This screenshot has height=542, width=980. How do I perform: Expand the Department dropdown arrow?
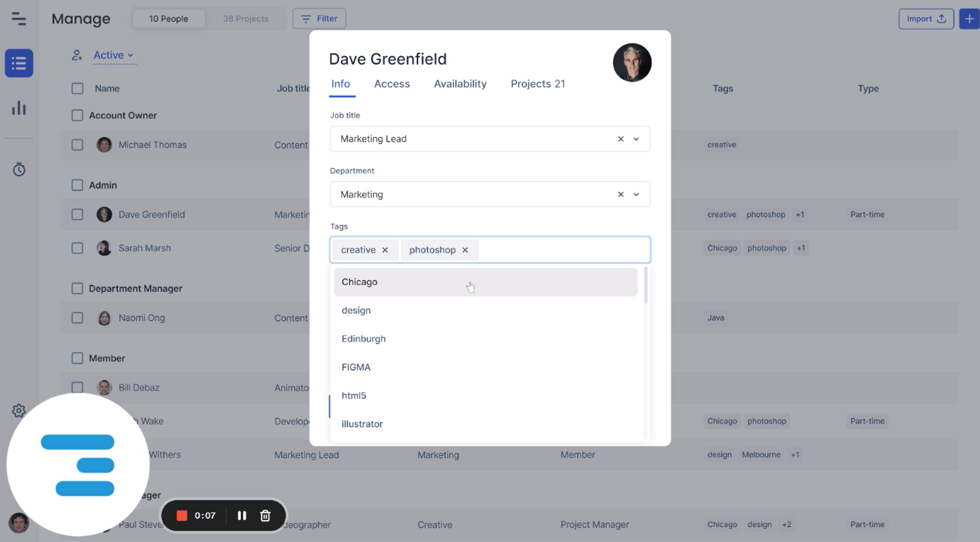636,194
